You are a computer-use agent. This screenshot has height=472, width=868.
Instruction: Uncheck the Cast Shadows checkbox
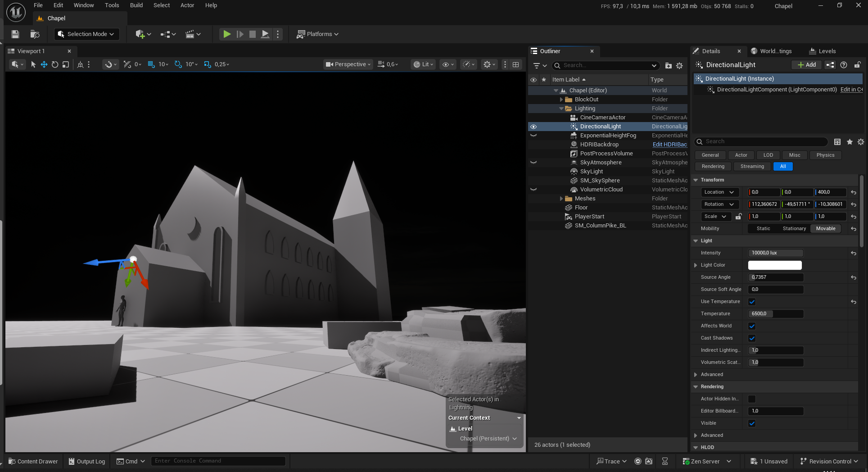(752, 338)
